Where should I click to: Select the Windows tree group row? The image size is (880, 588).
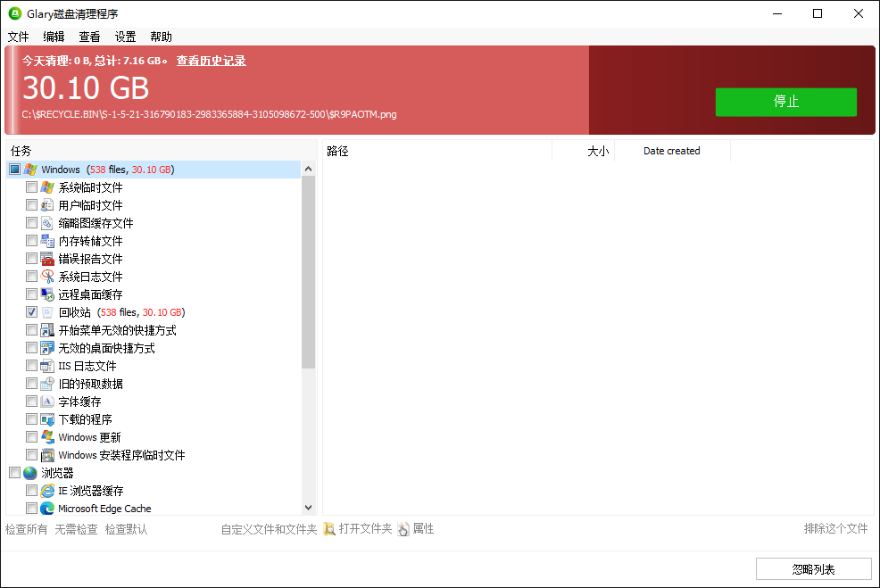[61, 170]
